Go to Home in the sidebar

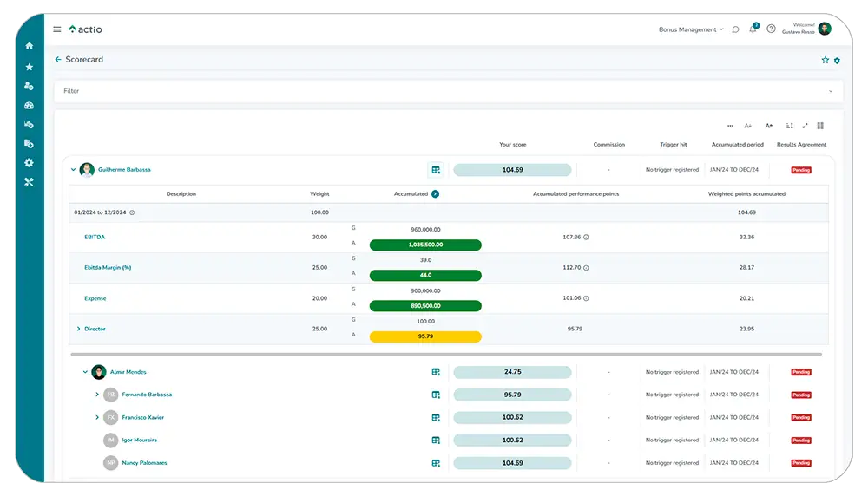[29, 46]
